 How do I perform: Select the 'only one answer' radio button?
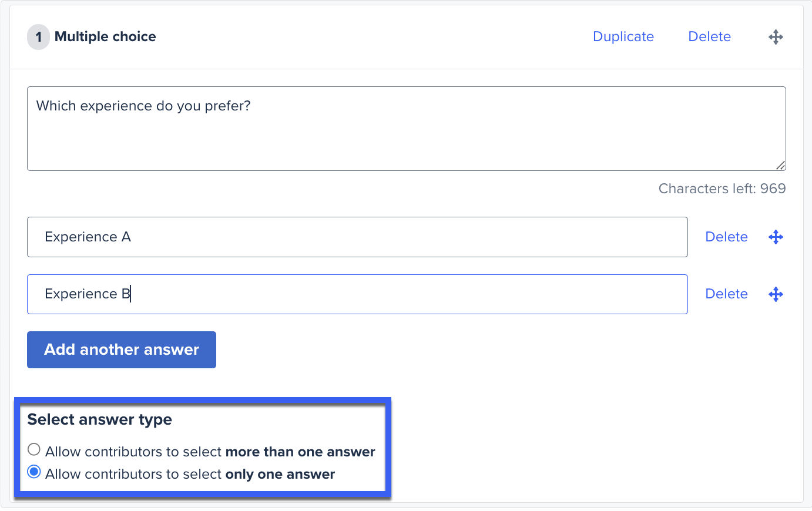tap(34, 472)
